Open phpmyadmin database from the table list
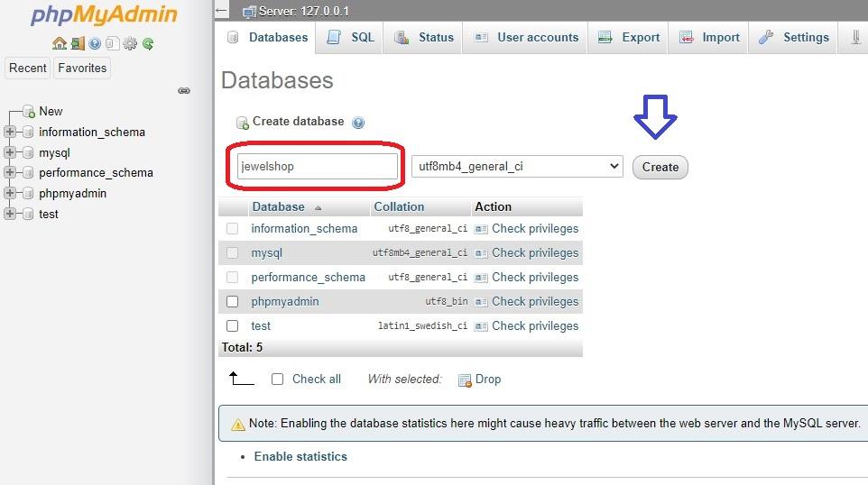 [x=285, y=301]
